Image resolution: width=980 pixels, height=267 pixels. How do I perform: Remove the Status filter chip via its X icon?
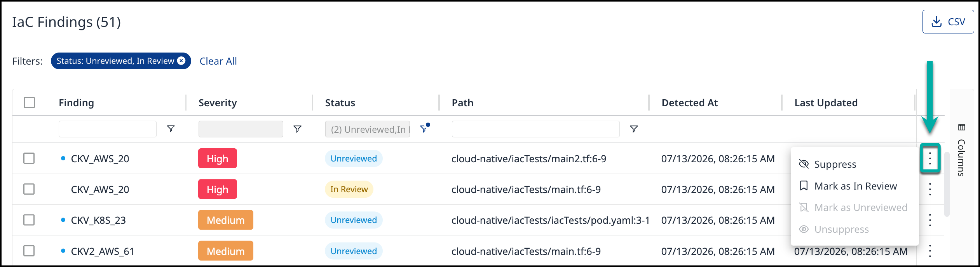tap(181, 61)
